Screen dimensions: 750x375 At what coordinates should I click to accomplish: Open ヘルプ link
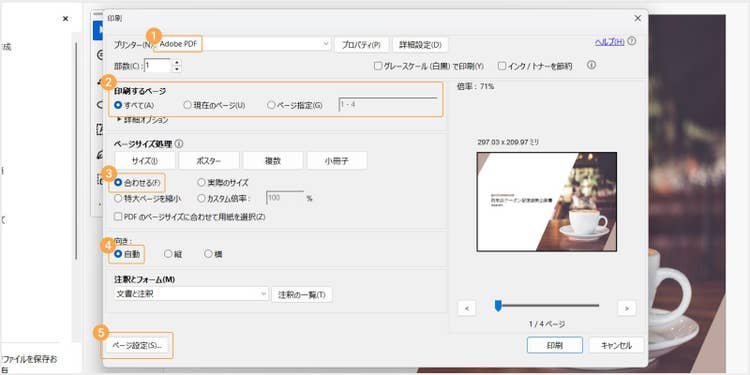pos(609,42)
